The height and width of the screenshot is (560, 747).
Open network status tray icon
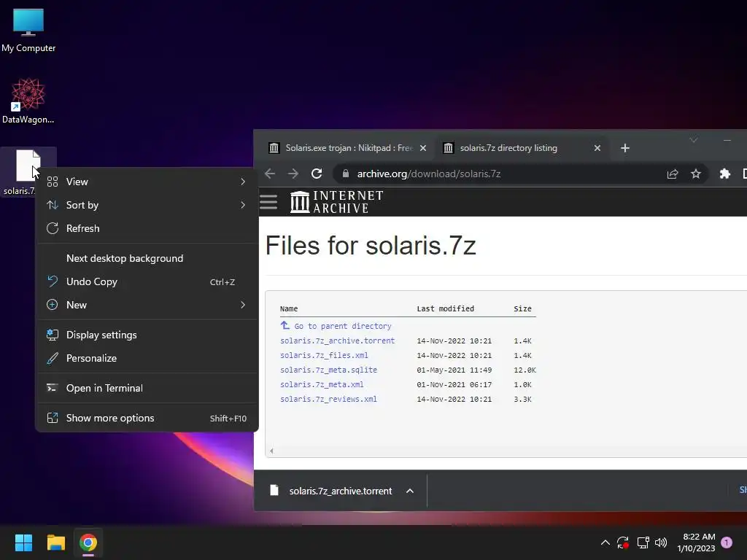643,542
